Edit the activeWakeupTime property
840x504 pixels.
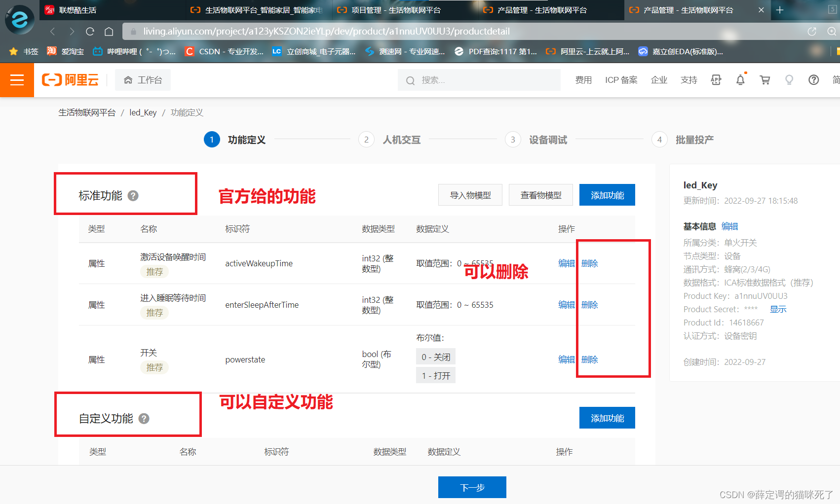567,263
